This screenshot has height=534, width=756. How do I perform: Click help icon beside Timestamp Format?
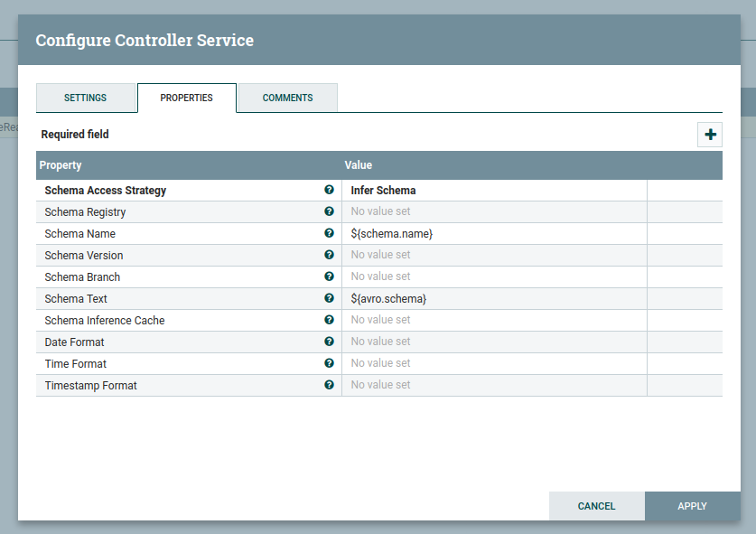tap(329, 385)
